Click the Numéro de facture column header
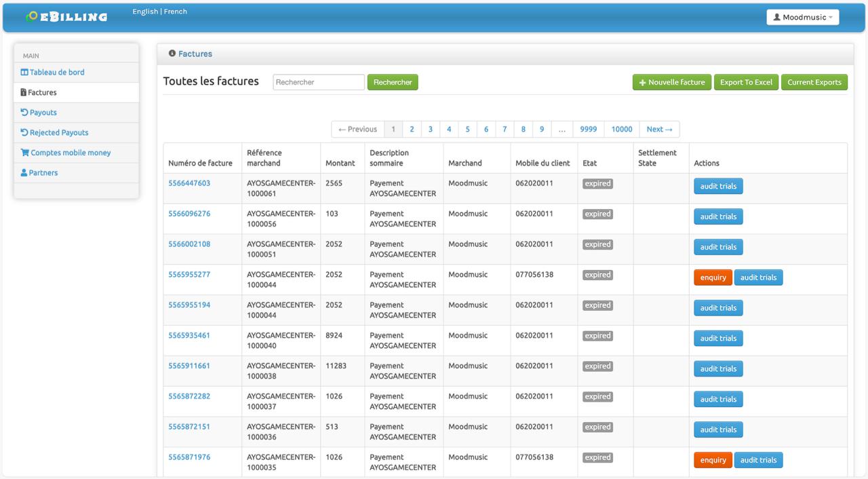868x479 pixels. pos(200,164)
